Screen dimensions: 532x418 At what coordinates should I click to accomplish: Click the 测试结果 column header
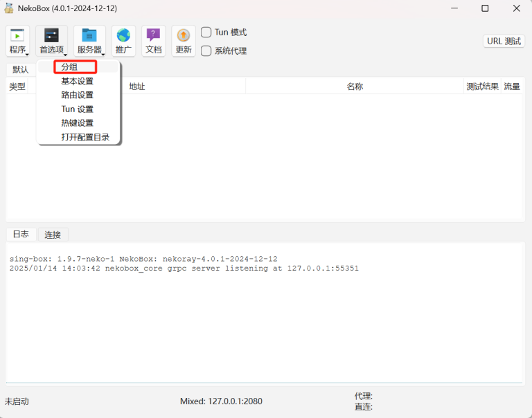coord(482,87)
